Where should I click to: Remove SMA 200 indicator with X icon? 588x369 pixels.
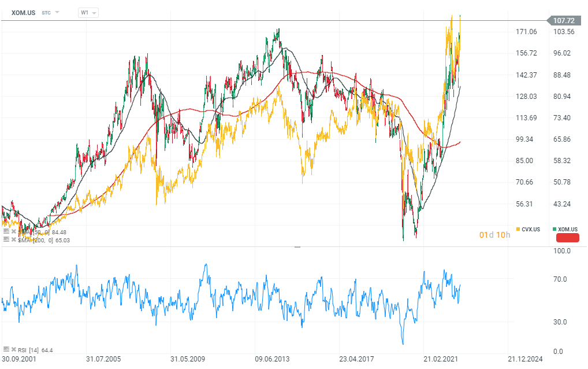point(14,239)
